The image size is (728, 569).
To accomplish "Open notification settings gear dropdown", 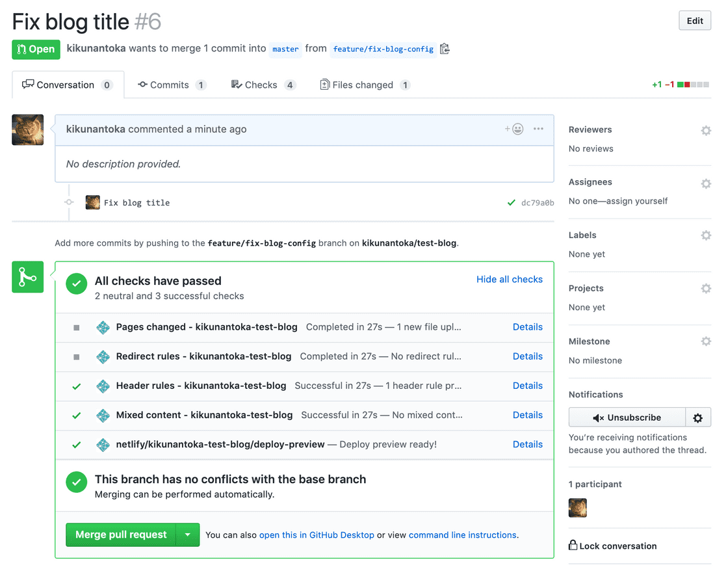I will click(x=698, y=417).
